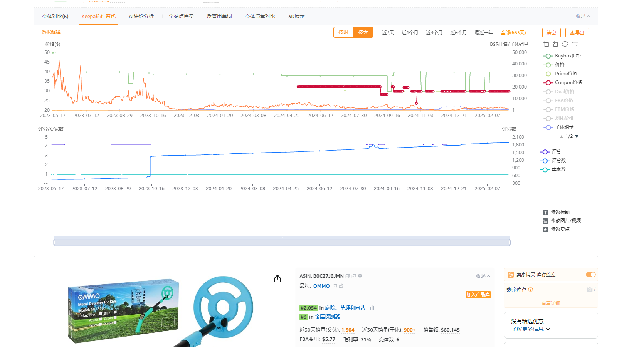The width and height of the screenshot is (644, 347).
Task: Click the 修改标题 marker icon
Action: tap(545, 213)
